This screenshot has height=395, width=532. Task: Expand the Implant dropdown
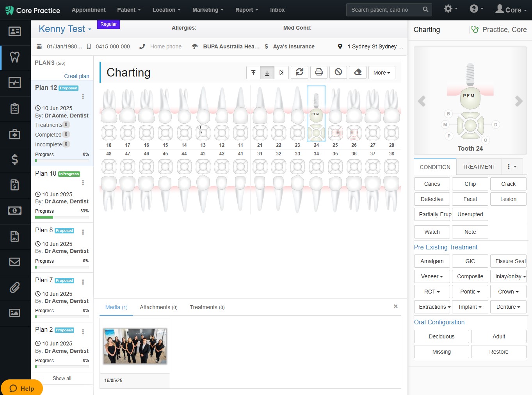470,307
